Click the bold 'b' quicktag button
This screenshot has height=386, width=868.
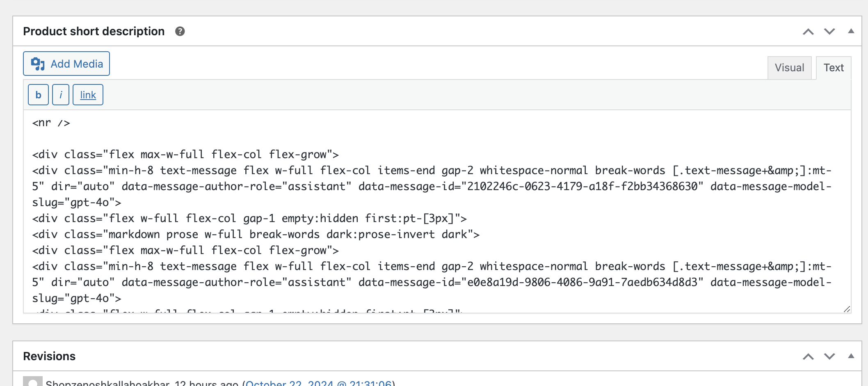(x=38, y=95)
